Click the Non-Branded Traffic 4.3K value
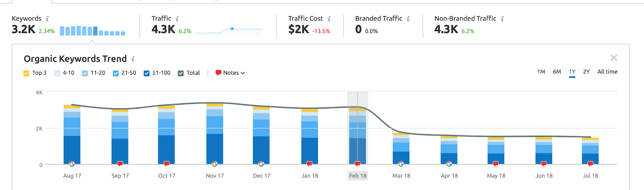This screenshot has width=644, height=190. (x=446, y=29)
